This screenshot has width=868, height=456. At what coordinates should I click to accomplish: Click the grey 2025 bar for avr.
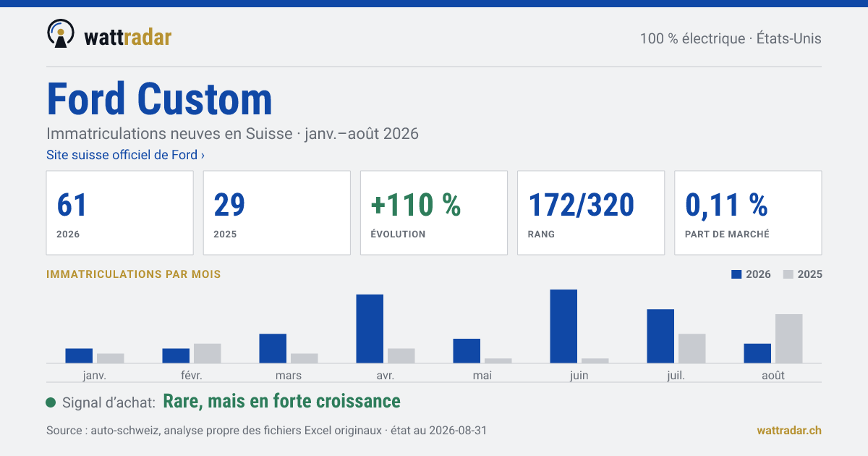(401, 355)
